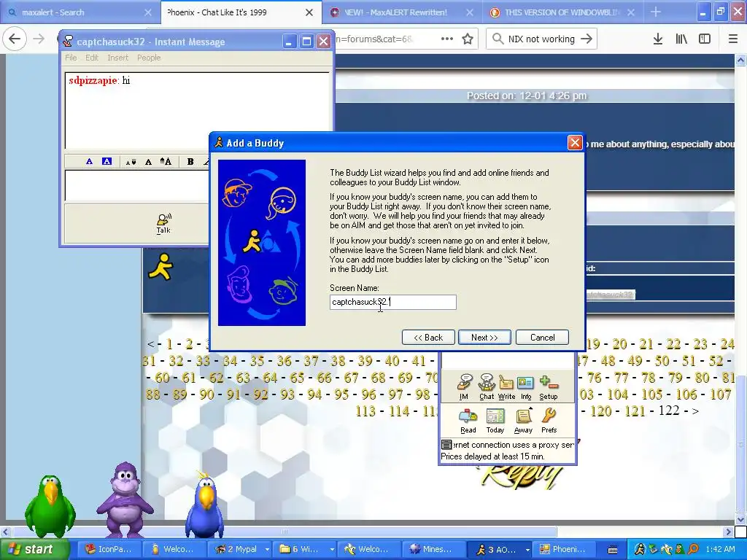Start a Talk session in IM window

tap(163, 224)
